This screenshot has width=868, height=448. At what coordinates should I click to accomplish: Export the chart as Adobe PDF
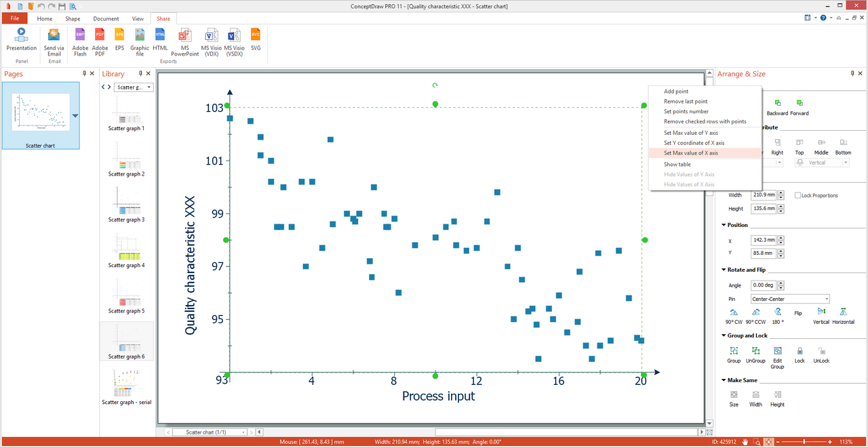(x=100, y=41)
